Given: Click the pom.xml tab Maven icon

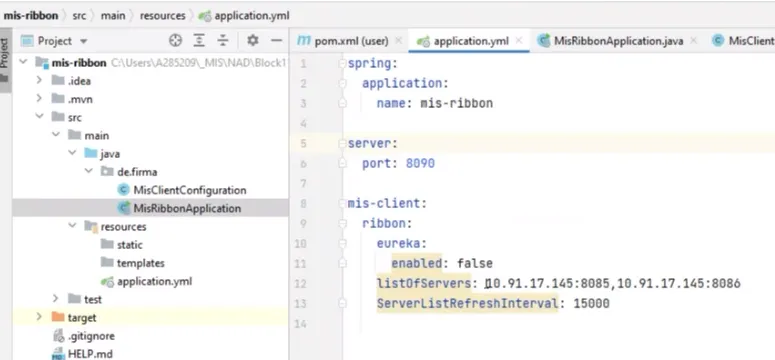Looking at the screenshot, I should click(x=303, y=41).
